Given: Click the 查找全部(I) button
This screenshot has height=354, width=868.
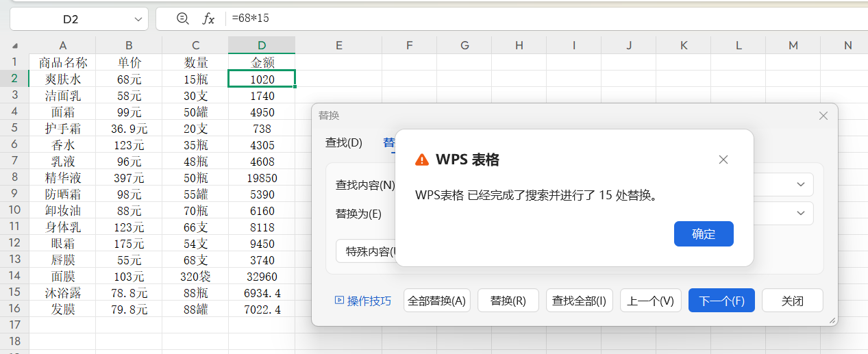Looking at the screenshot, I should (579, 301).
